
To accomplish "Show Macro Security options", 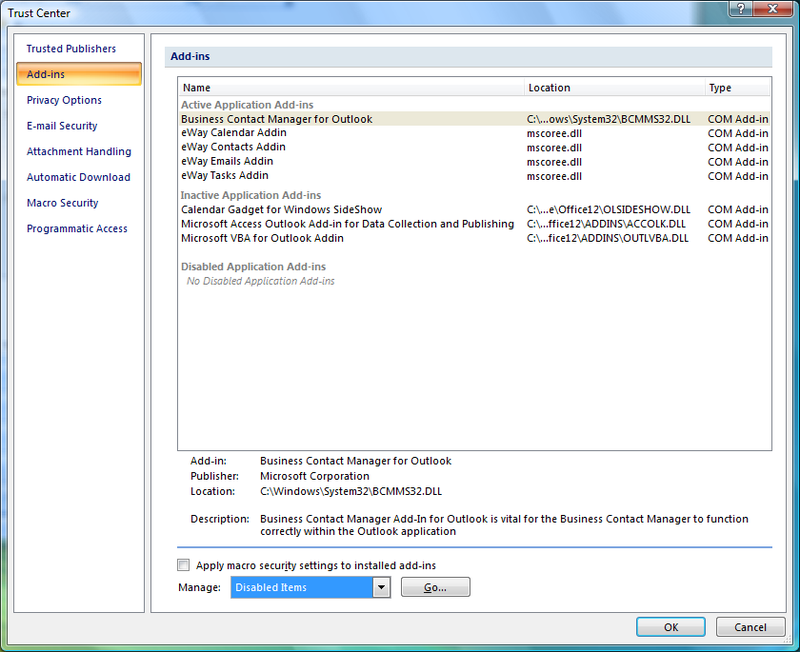I will click(62, 203).
